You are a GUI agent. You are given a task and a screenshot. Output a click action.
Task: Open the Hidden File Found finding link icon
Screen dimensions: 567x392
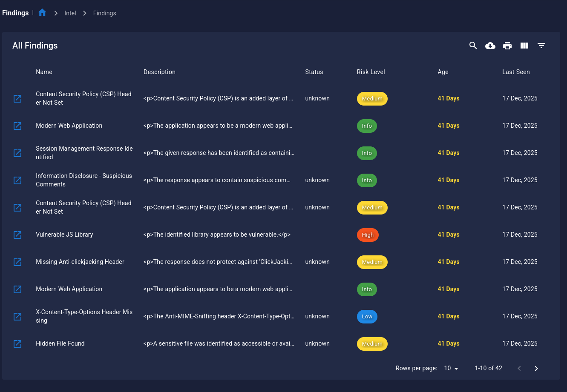[x=17, y=343]
